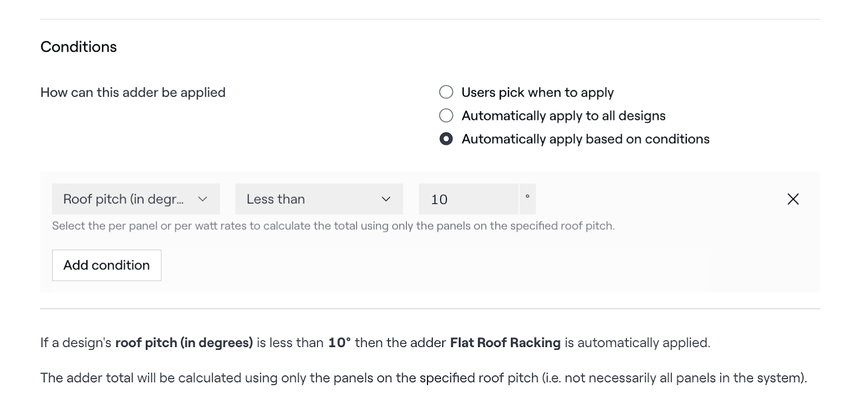Image resolution: width=868 pixels, height=417 pixels.
Task: Click the "Automatically apply to all designs" label text
Action: pos(563,116)
